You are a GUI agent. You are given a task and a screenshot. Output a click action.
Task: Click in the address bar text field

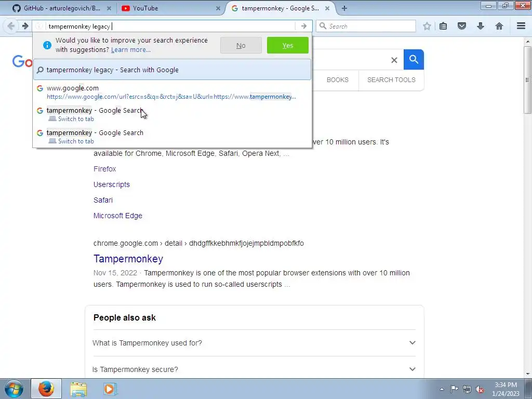170,26
